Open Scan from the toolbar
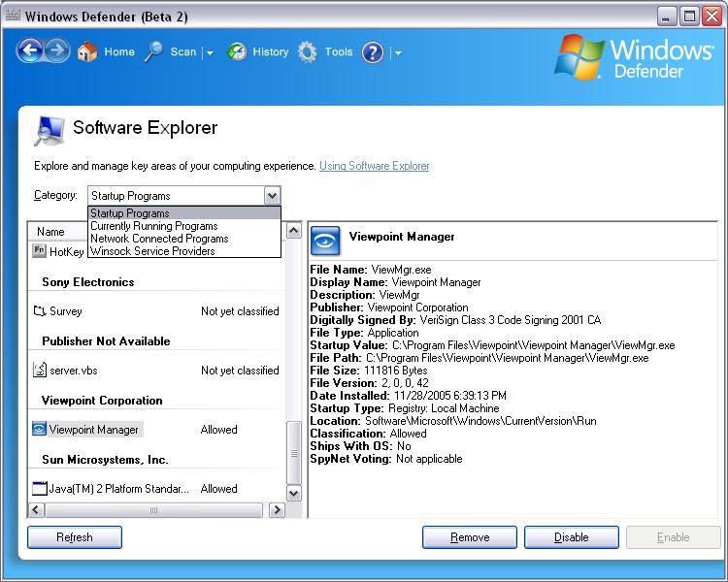The width and height of the screenshot is (728, 582). 182,51
